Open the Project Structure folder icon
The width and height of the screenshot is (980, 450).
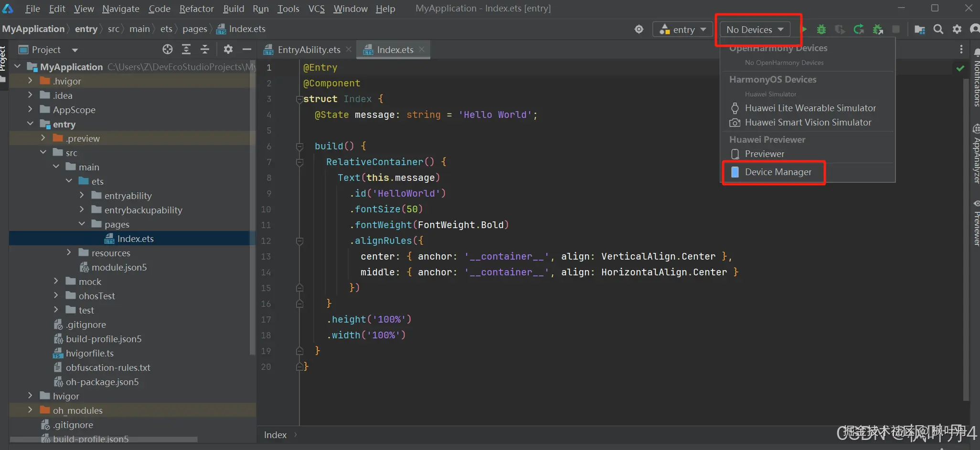tap(919, 30)
